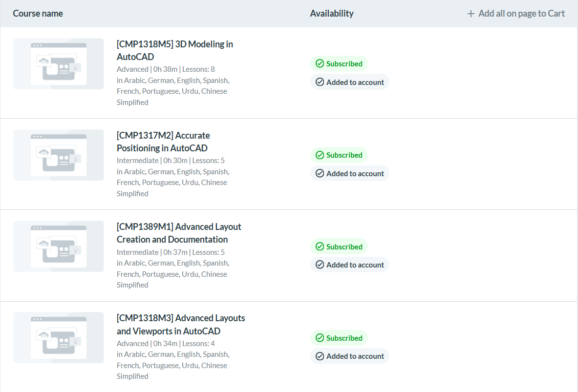
Task: Select thumbnail for Accurate Positioning in AutoCAD
Action: click(59, 155)
